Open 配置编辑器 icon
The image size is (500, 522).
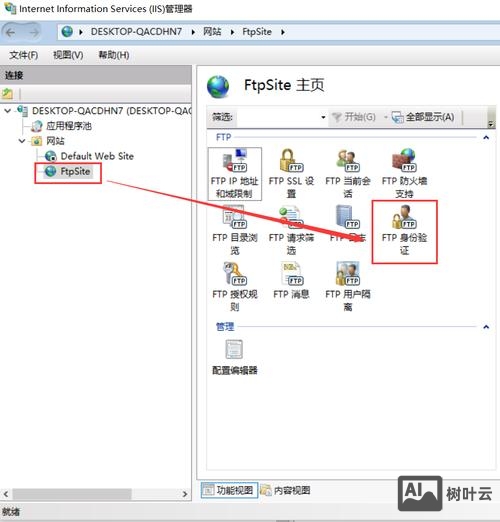(x=234, y=349)
